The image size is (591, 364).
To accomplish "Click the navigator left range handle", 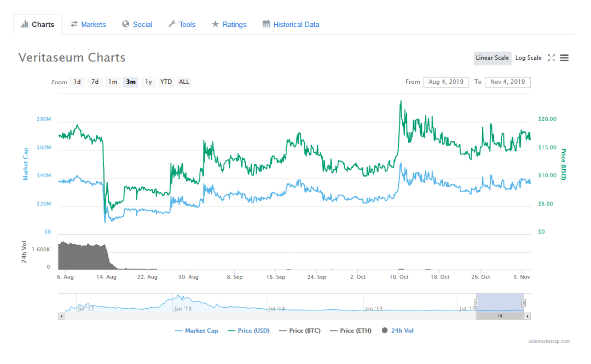I will pos(476,303).
